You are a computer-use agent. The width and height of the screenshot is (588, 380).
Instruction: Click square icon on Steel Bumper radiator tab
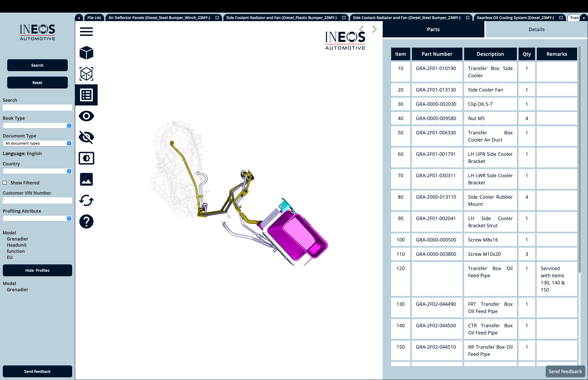[x=468, y=18]
